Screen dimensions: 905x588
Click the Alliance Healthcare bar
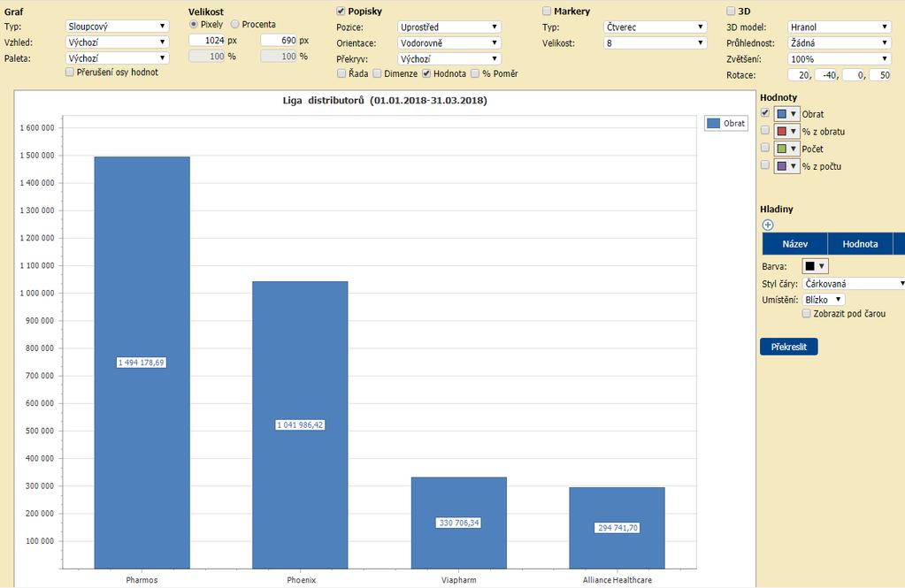pyautogui.click(x=617, y=529)
